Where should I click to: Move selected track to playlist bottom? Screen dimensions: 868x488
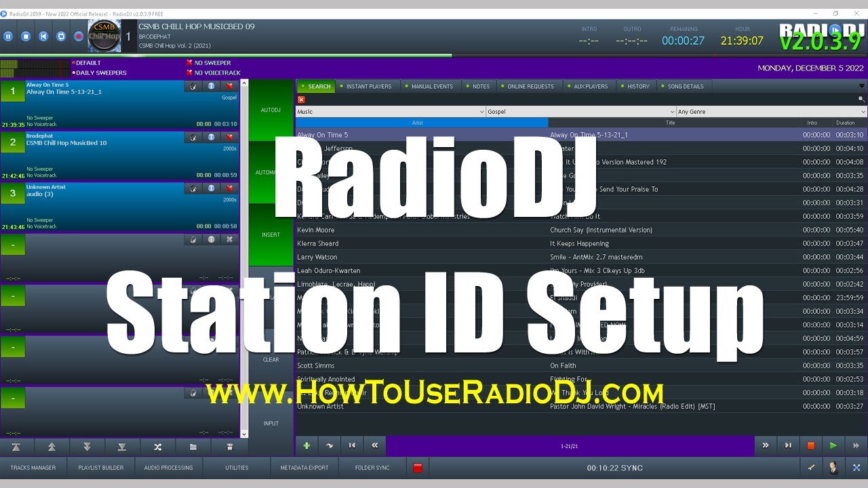[122, 447]
